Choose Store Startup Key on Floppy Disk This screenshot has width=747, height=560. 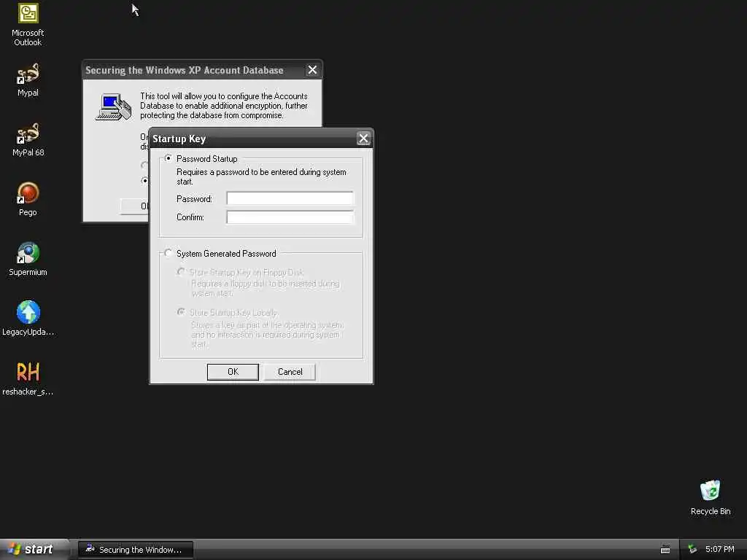[181, 272]
